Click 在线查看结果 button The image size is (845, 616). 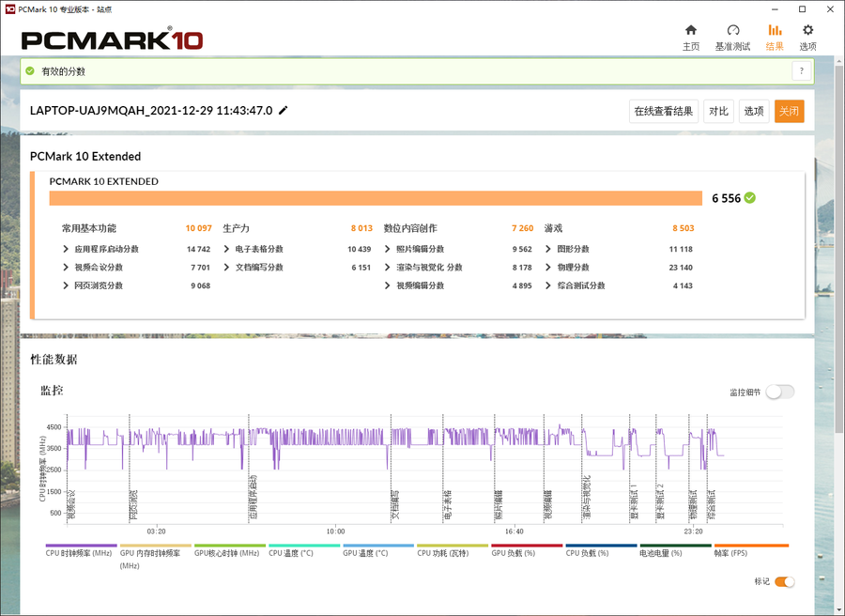click(663, 111)
